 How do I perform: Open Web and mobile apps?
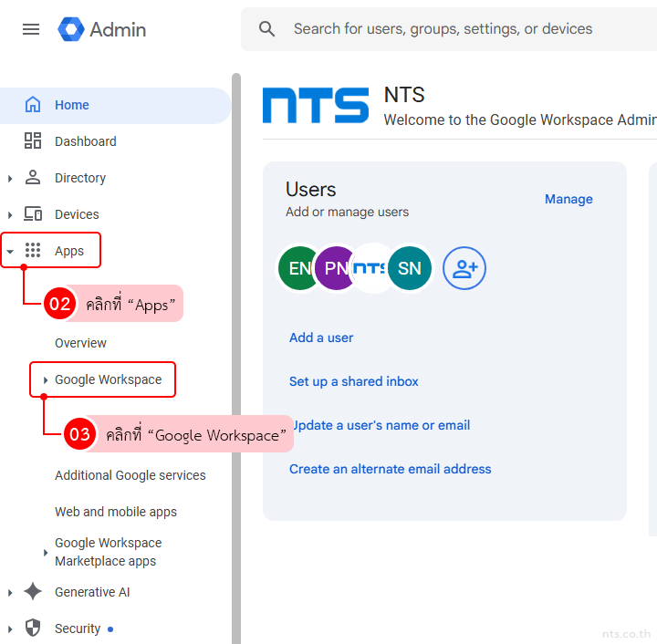pyautogui.click(x=116, y=512)
